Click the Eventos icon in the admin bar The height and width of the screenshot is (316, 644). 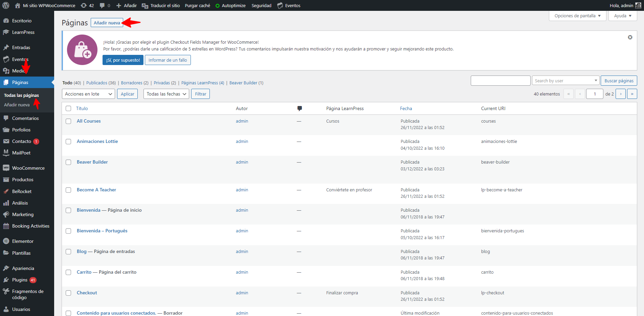click(280, 5)
